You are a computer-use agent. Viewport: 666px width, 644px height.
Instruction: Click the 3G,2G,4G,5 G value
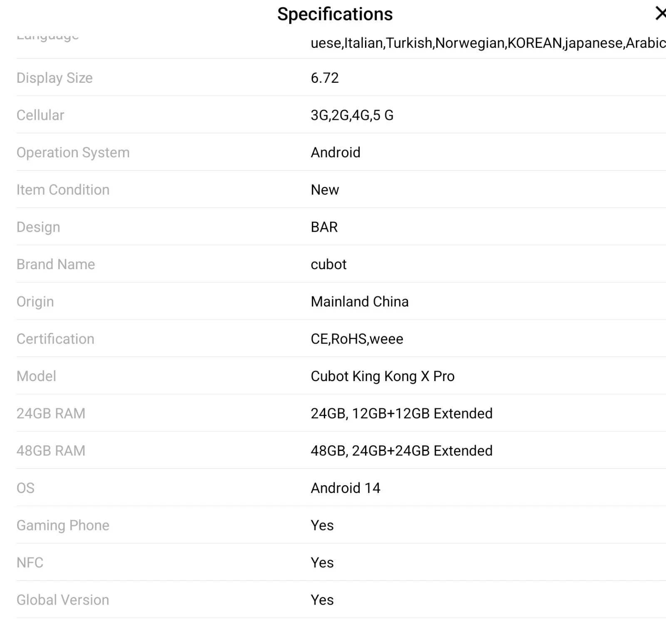tap(352, 115)
